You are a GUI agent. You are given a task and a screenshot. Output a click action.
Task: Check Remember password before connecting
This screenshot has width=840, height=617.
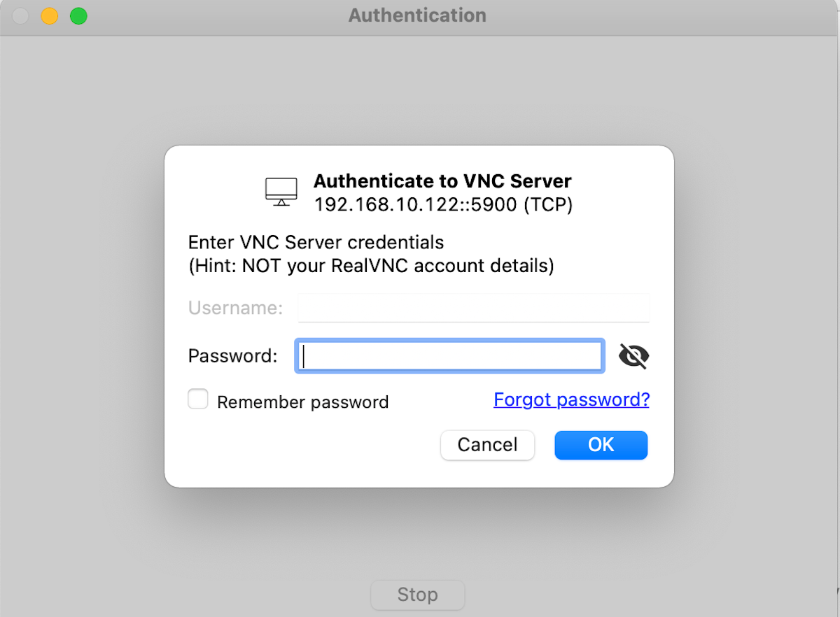point(197,399)
